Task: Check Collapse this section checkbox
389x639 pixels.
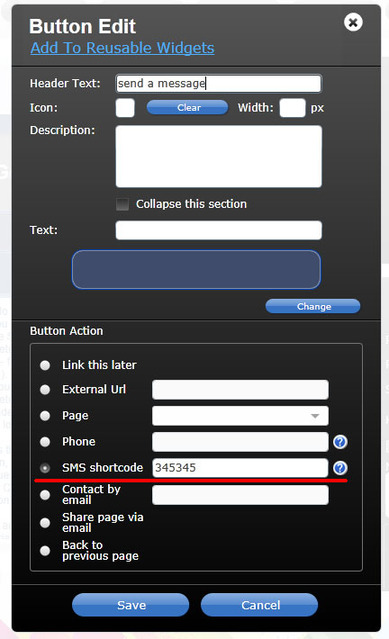Action: [123, 204]
